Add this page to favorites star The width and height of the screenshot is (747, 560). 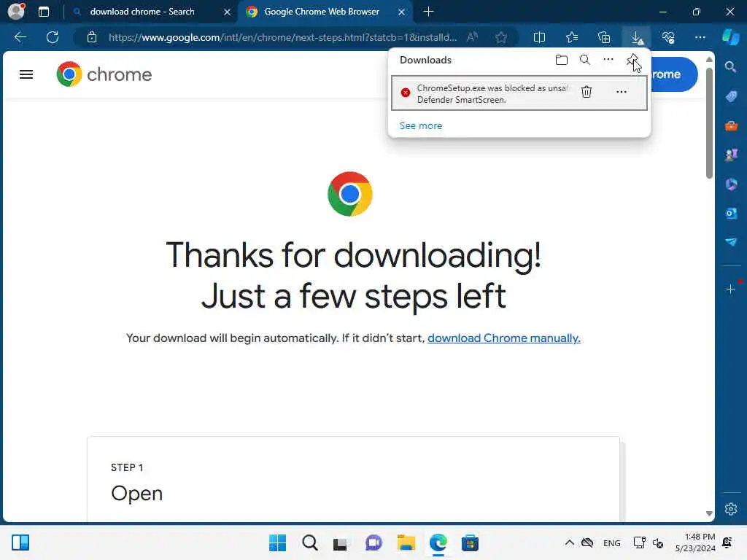[500, 37]
